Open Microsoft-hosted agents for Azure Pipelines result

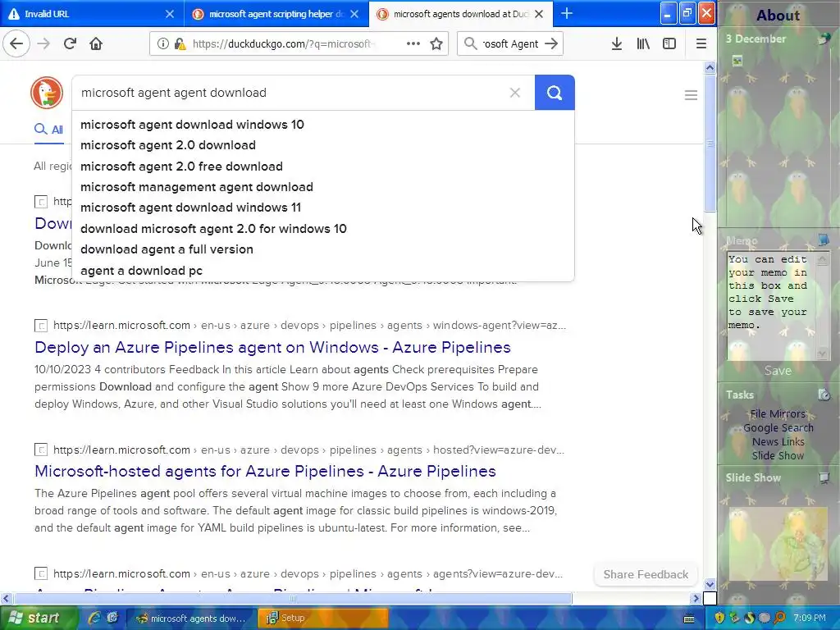click(265, 471)
